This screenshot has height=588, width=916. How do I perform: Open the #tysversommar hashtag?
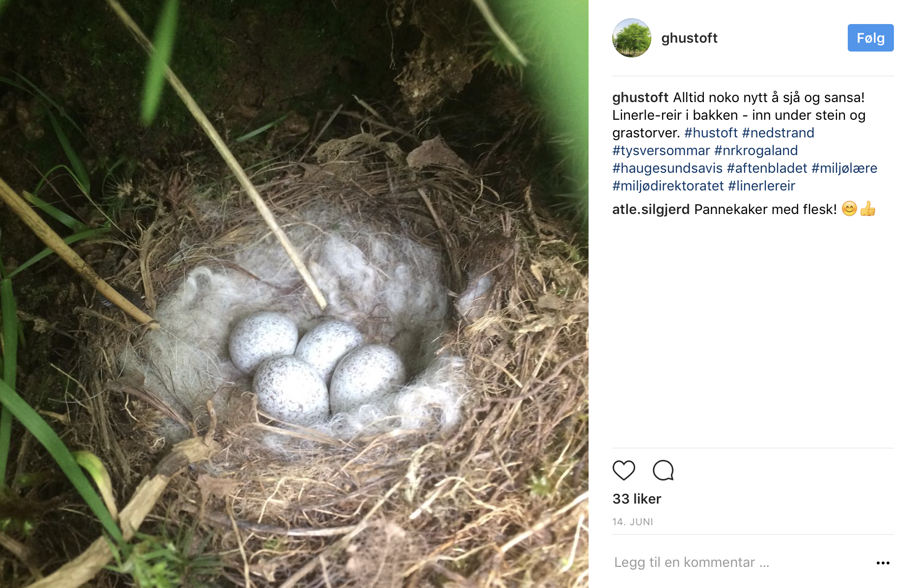pos(661,150)
